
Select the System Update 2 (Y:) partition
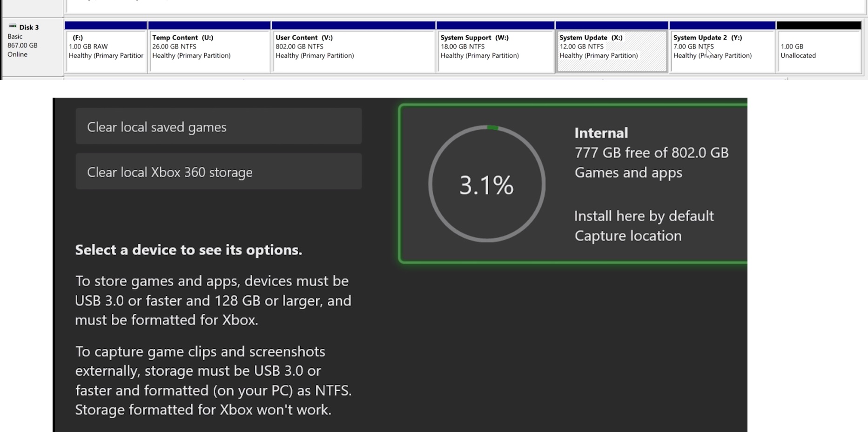tap(722, 49)
